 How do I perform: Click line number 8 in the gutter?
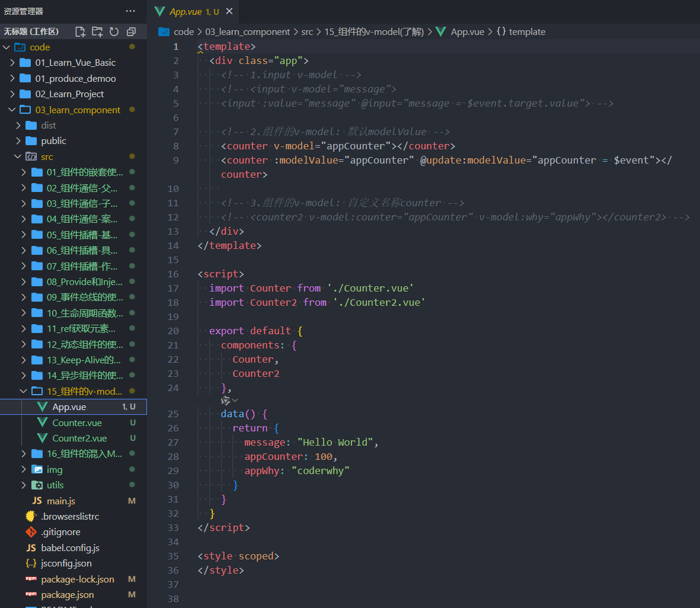(x=176, y=146)
